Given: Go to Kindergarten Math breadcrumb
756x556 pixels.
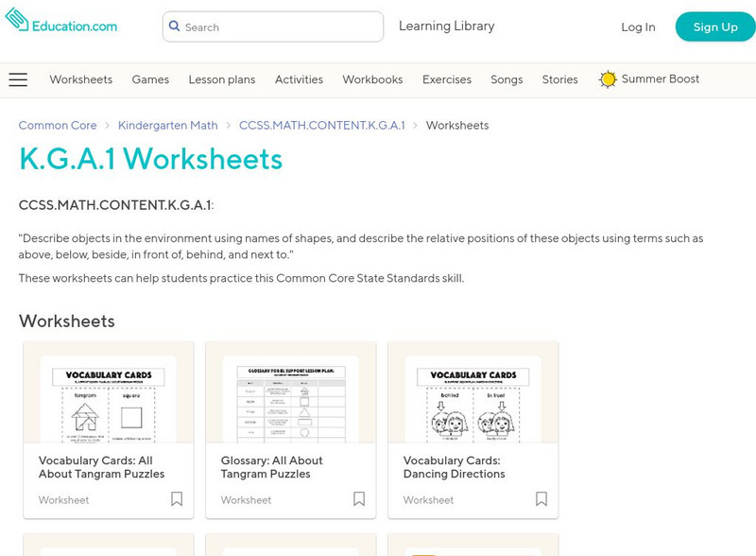Looking at the screenshot, I should coord(168,126).
